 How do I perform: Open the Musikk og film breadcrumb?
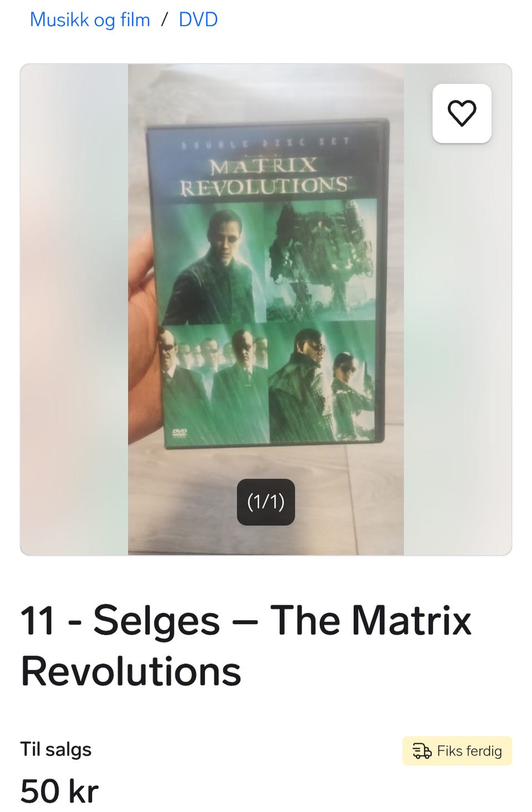click(90, 19)
